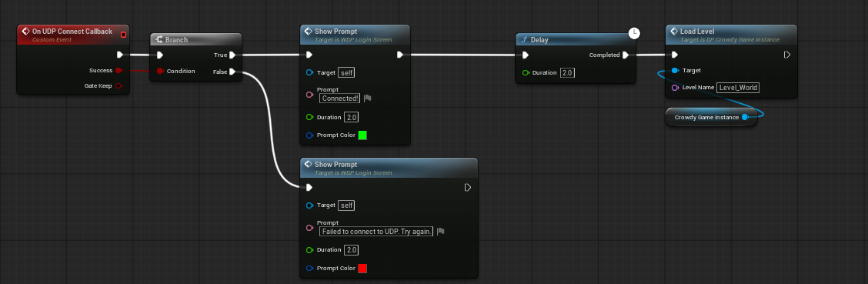Click Duration pin on the Connected! Show Prompt node

[x=309, y=117]
